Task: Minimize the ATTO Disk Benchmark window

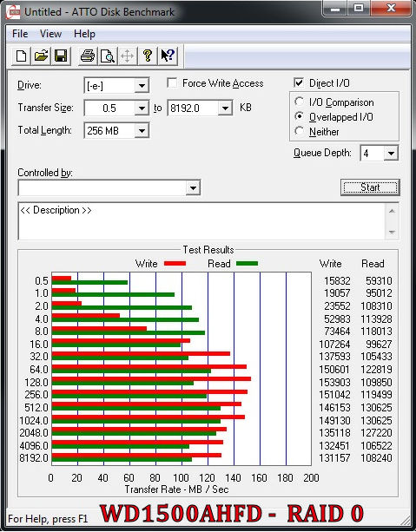Action: click(335, 8)
